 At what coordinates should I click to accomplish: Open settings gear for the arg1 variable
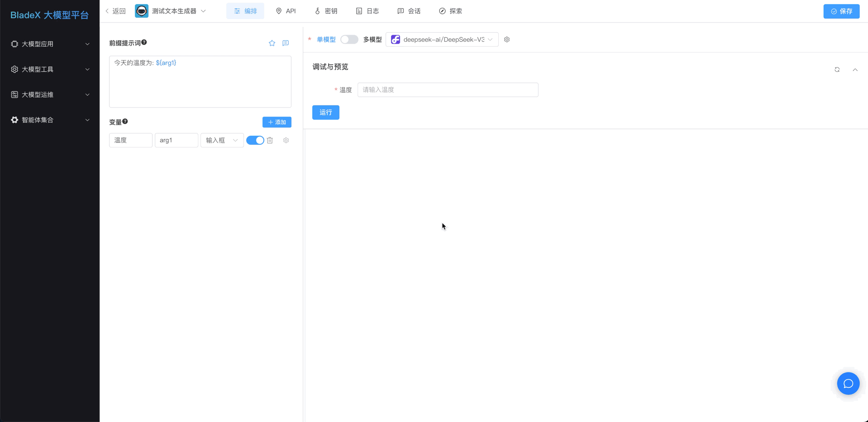tap(286, 140)
